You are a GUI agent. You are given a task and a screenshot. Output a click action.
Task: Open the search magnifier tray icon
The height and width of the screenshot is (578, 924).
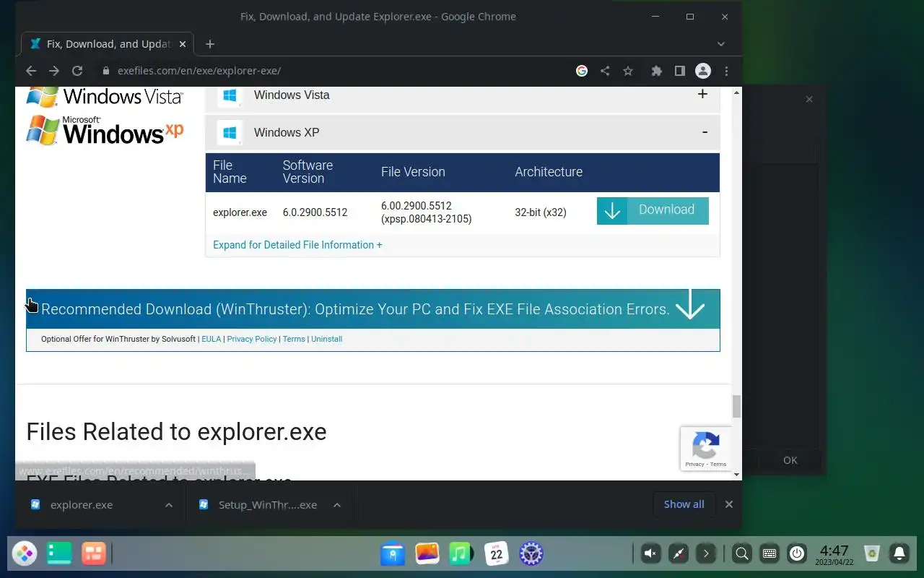click(741, 554)
